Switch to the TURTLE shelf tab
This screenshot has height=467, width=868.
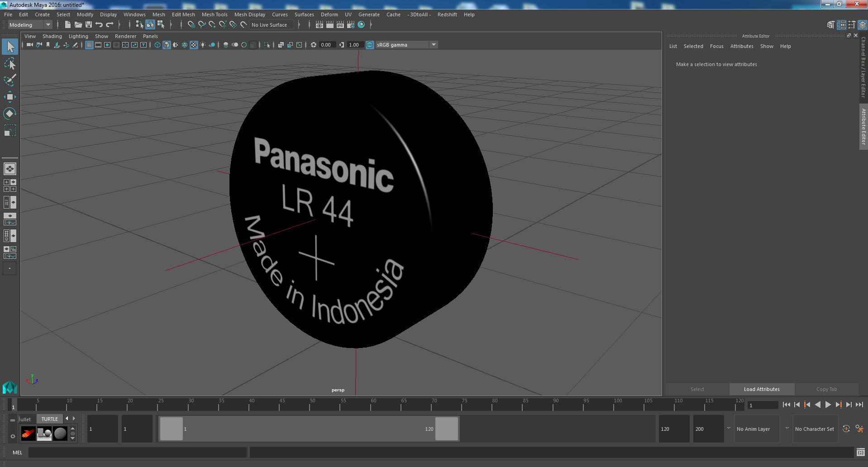coord(50,419)
